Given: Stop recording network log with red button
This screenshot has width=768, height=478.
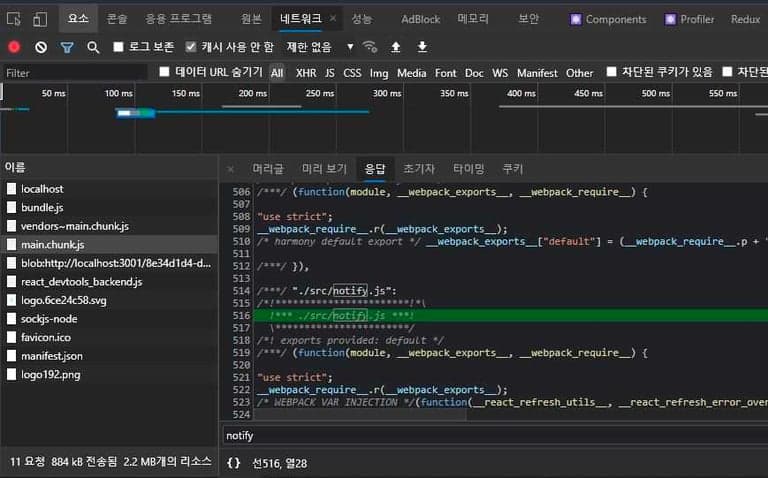Looking at the screenshot, I should tap(14, 47).
